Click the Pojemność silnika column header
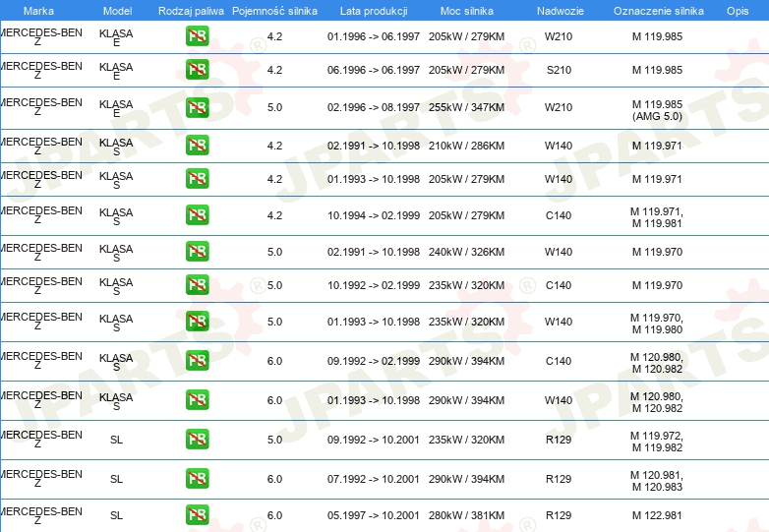 click(274, 11)
